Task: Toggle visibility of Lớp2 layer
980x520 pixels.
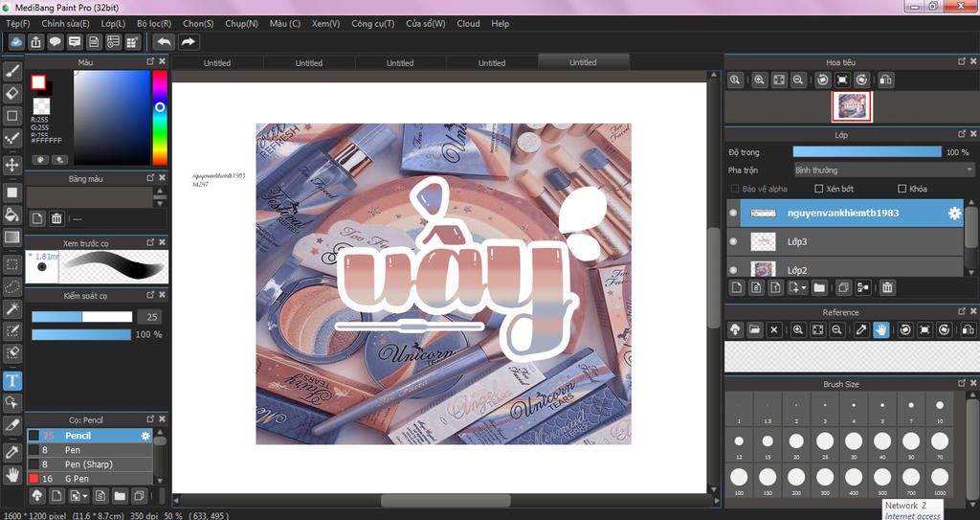Action: pos(734,270)
